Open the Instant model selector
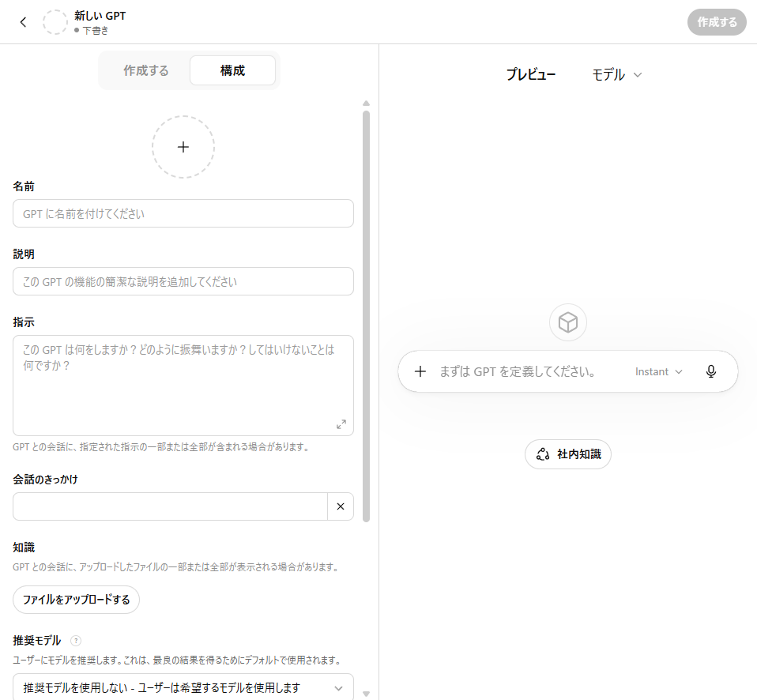This screenshot has height=700, width=757. 658,371
